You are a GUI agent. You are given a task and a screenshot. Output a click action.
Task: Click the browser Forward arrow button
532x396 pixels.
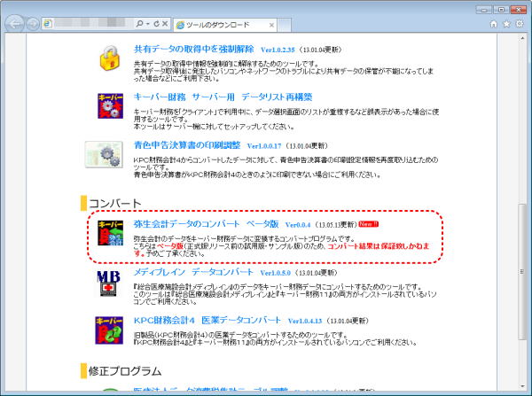coord(33,24)
